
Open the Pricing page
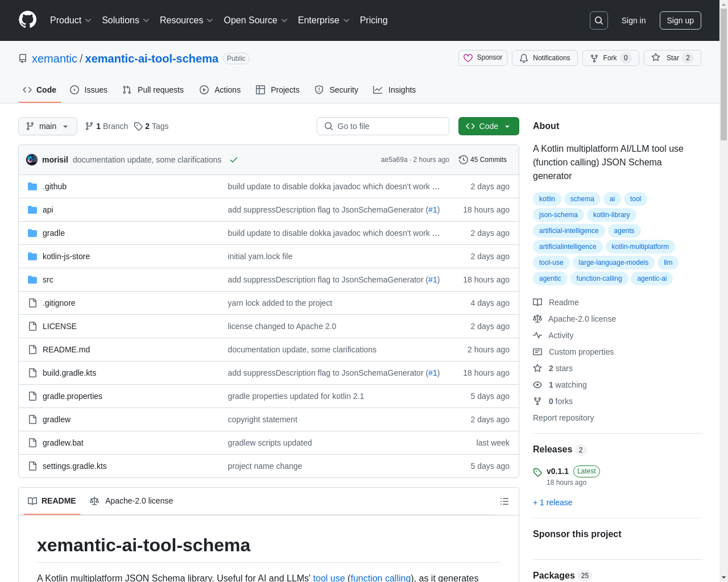click(374, 20)
